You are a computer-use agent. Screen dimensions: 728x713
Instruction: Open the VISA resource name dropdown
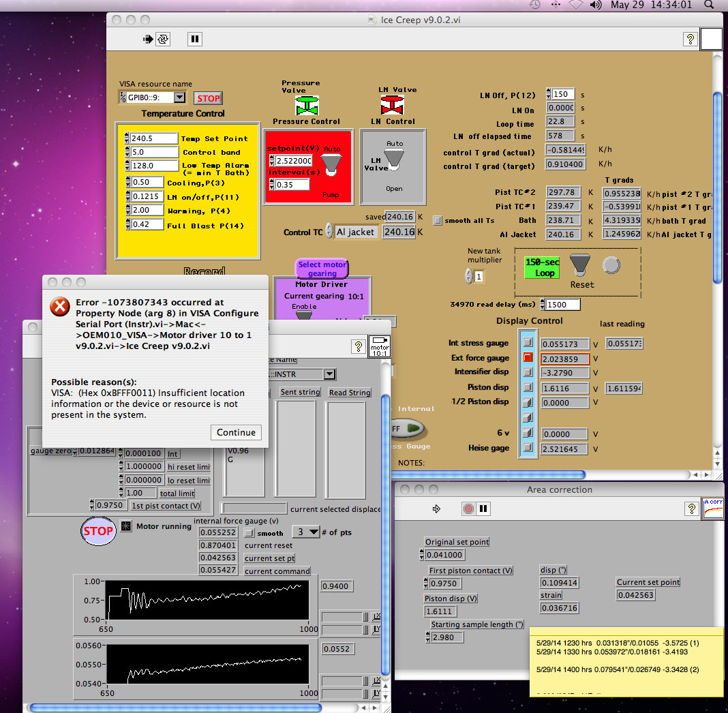point(179,97)
